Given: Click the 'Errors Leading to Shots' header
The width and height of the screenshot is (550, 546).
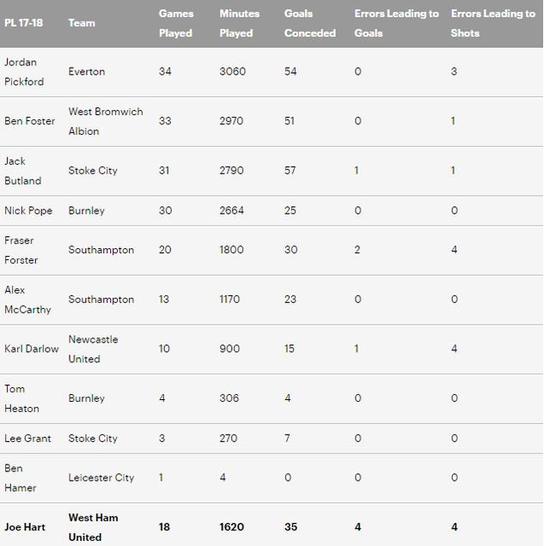Looking at the screenshot, I should tap(493, 23).
